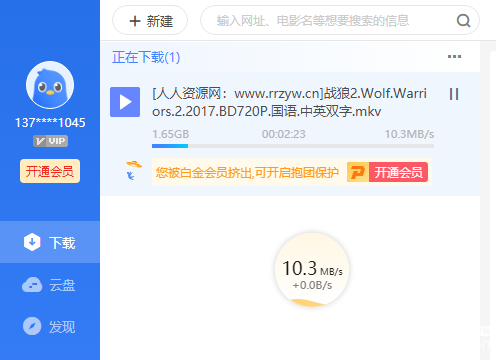Click the 新建 new task button

(x=150, y=21)
